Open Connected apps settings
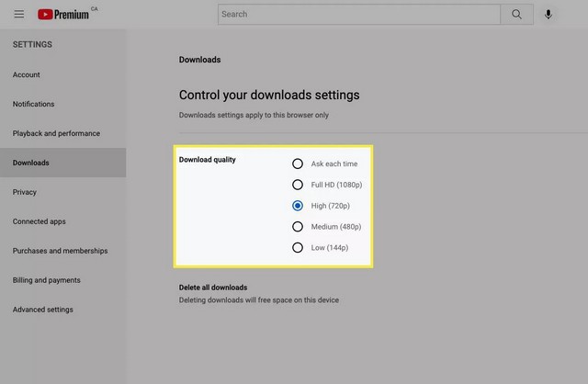The height and width of the screenshot is (384, 588). 63,221
